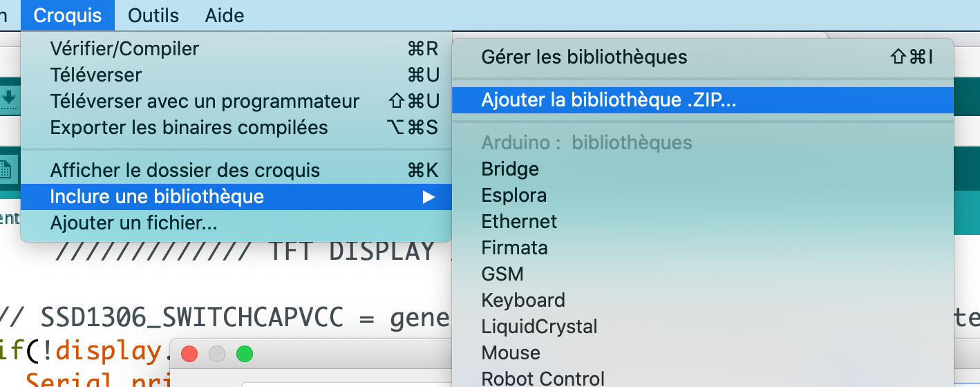Choose Vérifier/Compiler from the menu
This screenshot has height=387, width=980.
(x=124, y=49)
